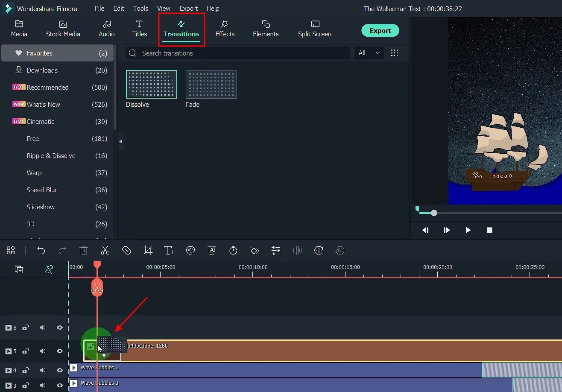562x392 pixels.
Task: Focus the Search transitions field
Action: pyautogui.click(x=238, y=53)
